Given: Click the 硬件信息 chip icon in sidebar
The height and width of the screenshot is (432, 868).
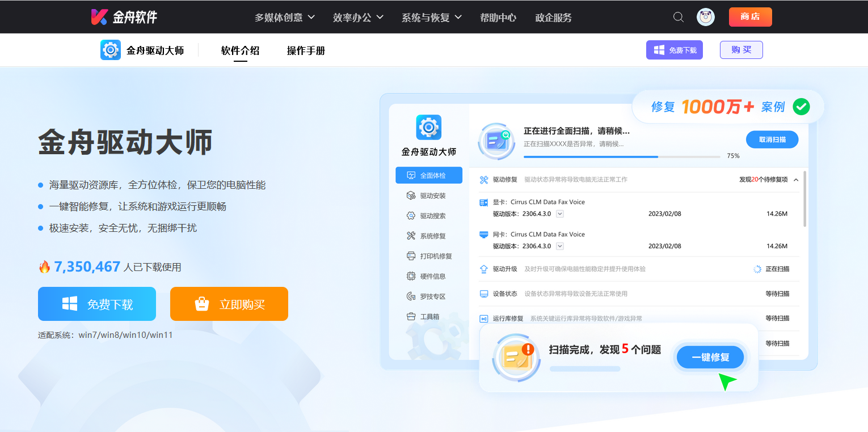Looking at the screenshot, I should 411,276.
